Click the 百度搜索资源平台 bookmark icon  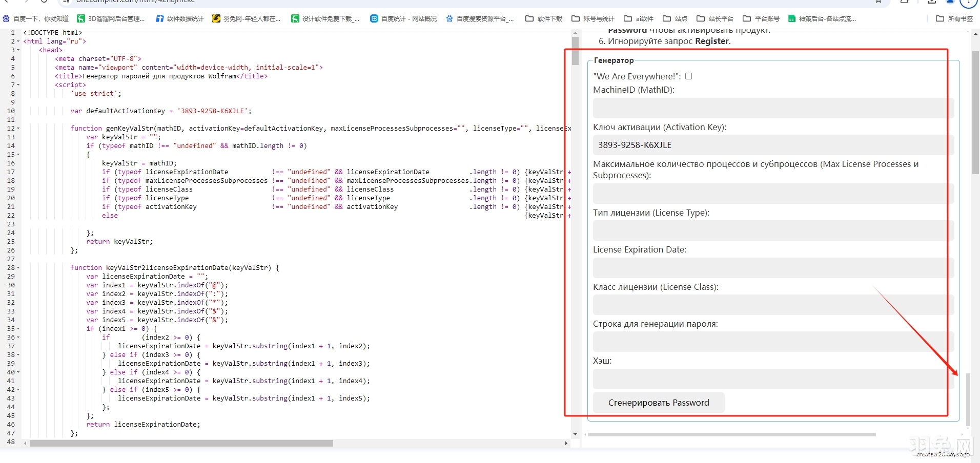449,18
